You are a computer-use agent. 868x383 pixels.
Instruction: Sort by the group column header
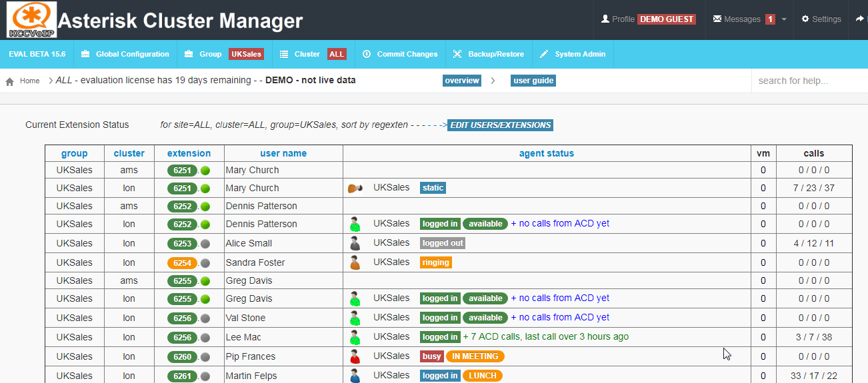(75, 153)
